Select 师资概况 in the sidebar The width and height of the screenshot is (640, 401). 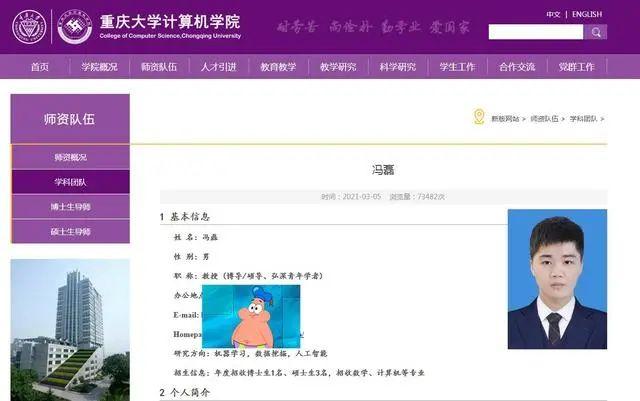point(71,157)
